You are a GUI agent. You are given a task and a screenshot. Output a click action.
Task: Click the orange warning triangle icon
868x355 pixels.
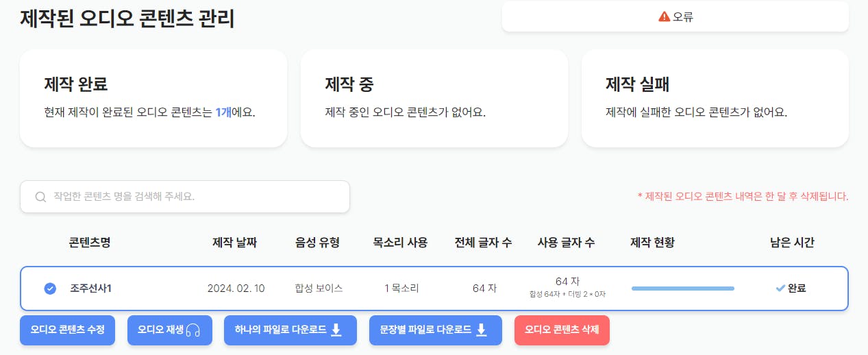pos(664,16)
